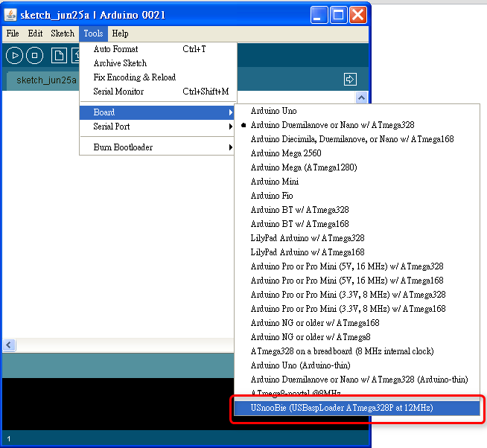Choose Pro Mini (3.3V, 8 MHz) w/ ATmega328
This screenshot has width=487, height=448.
(x=357, y=295)
